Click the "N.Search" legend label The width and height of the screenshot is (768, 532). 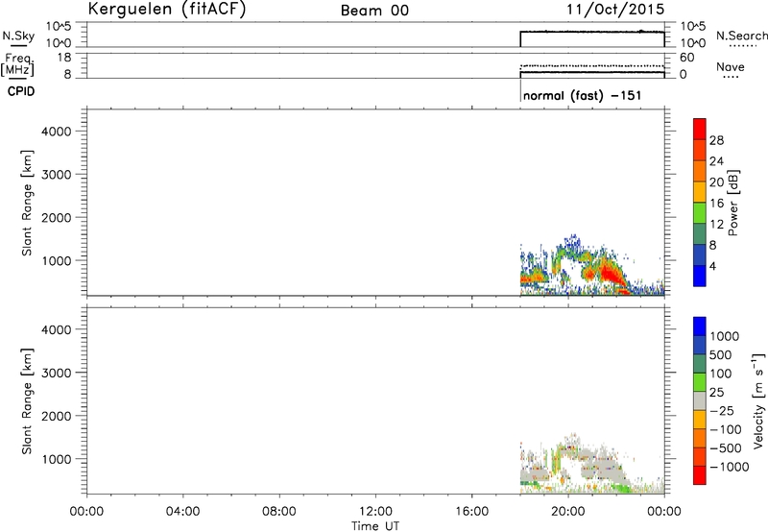coord(741,36)
